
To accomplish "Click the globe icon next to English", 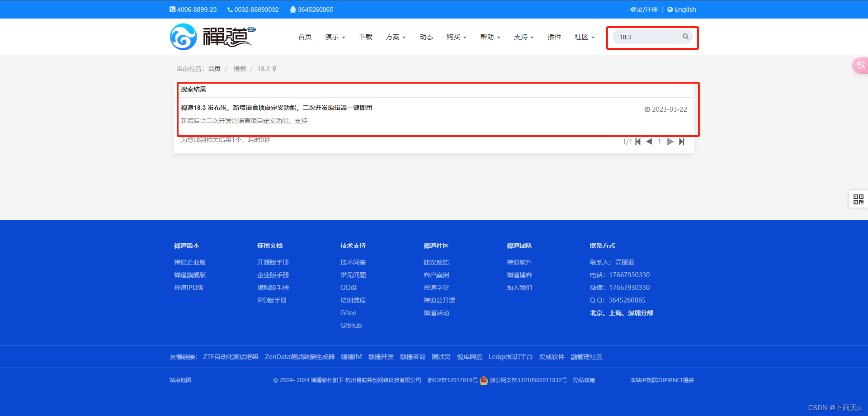I will click(x=670, y=9).
